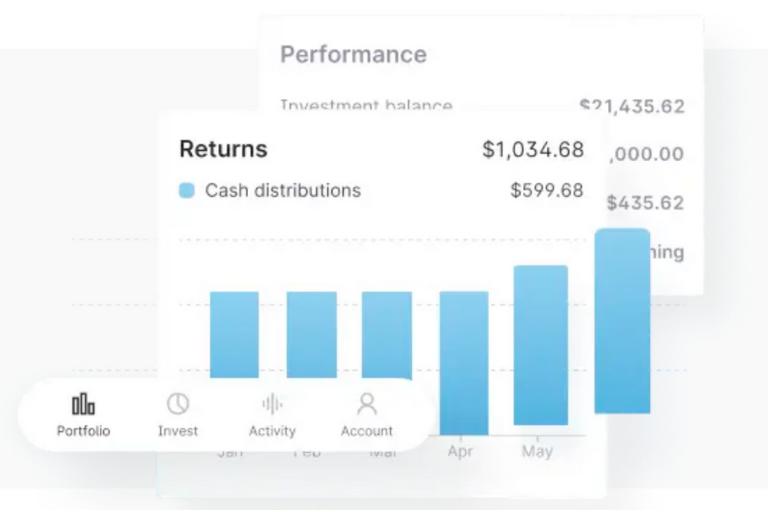The width and height of the screenshot is (768, 512).
Task: Click the Apr axis label
Action: pyautogui.click(x=460, y=451)
